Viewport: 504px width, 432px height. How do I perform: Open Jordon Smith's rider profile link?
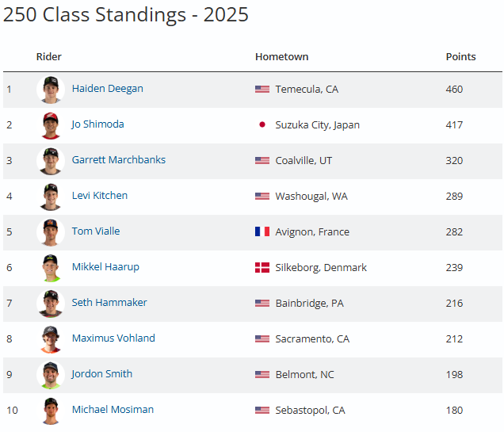tap(102, 374)
